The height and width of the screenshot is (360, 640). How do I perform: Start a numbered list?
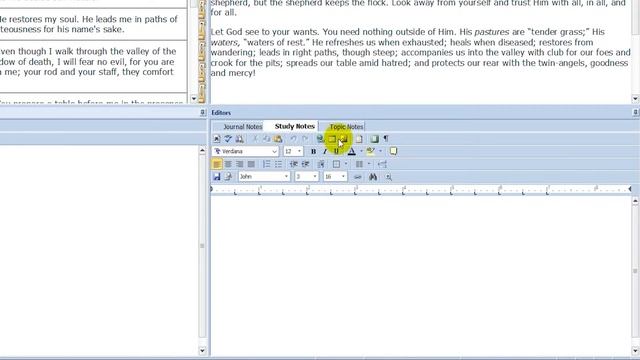267,164
